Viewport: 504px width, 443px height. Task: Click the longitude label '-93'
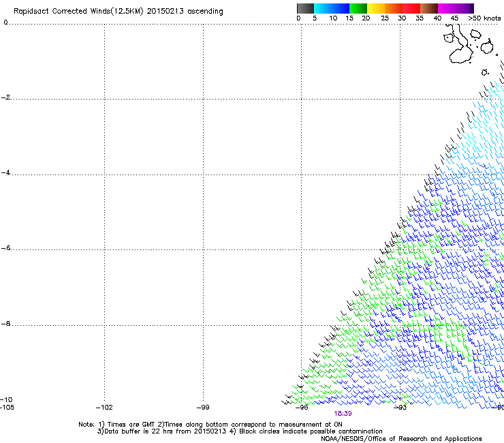tap(400, 408)
